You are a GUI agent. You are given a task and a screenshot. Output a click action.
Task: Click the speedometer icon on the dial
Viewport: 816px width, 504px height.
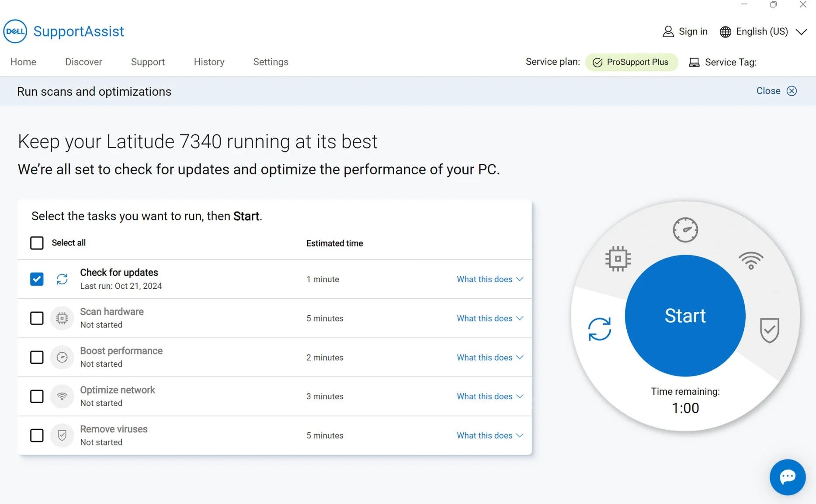[x=685, y=230]
